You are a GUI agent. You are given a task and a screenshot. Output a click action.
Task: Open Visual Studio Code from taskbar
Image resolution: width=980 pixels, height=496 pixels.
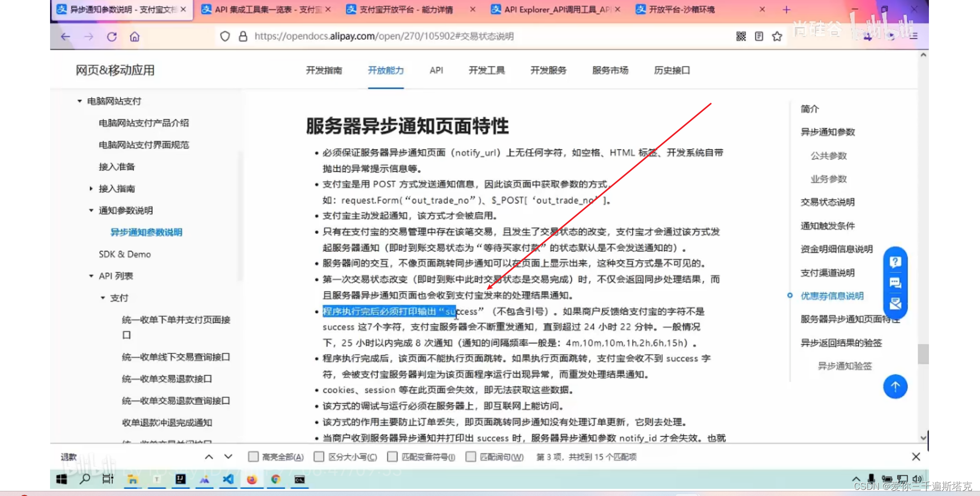228,479
